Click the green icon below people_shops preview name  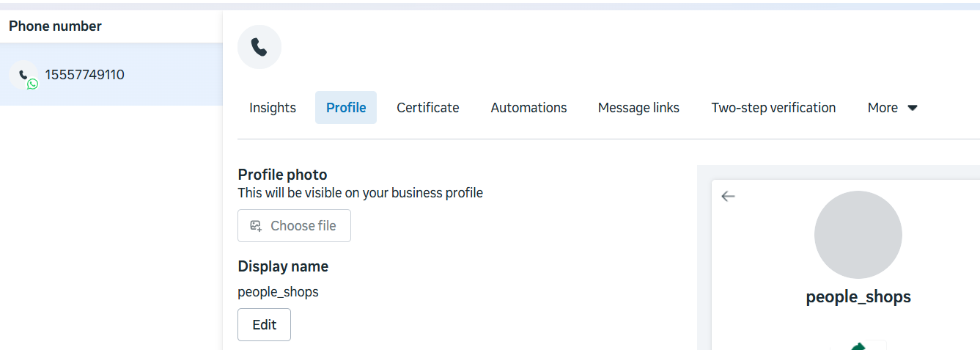(x=858, y=346)
